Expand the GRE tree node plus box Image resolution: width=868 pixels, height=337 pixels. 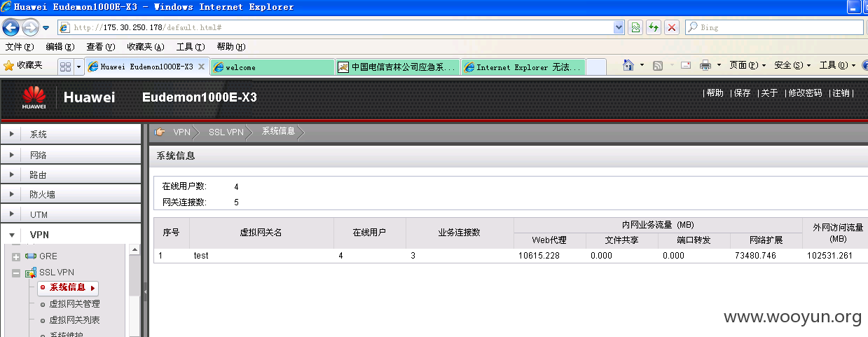click(16, 256)
